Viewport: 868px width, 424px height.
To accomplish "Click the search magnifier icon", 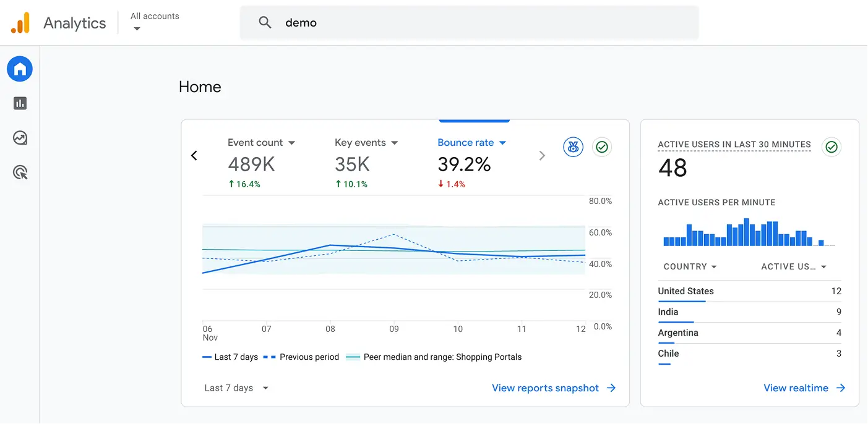I will pyautogui.click(x=265, y=22).
